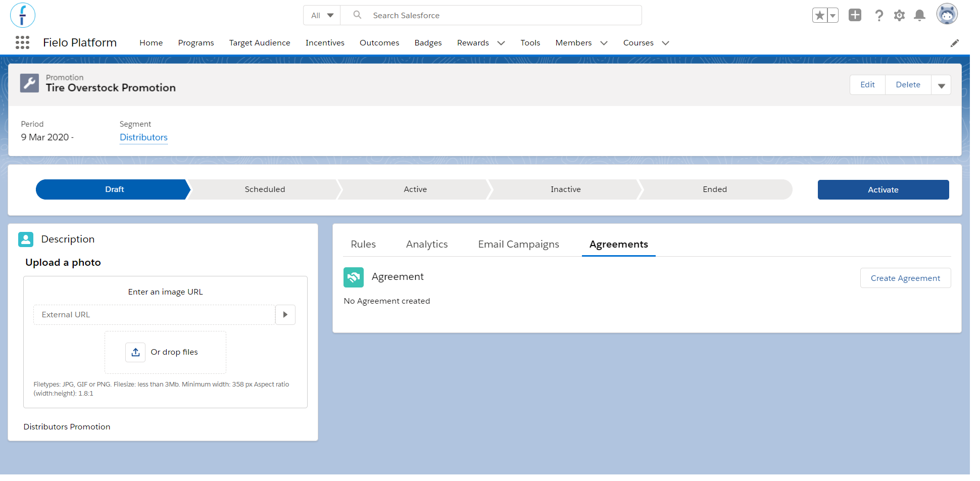
Task: Open the Setup gear menu
Action: click(x=899, y=15)
